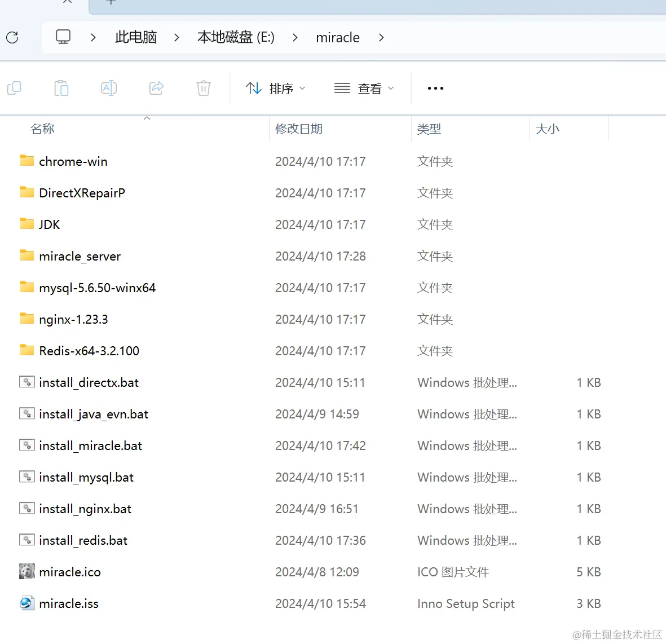
Task: Click the install_java_evn.bat file icon
Action: tap(27, 413)
